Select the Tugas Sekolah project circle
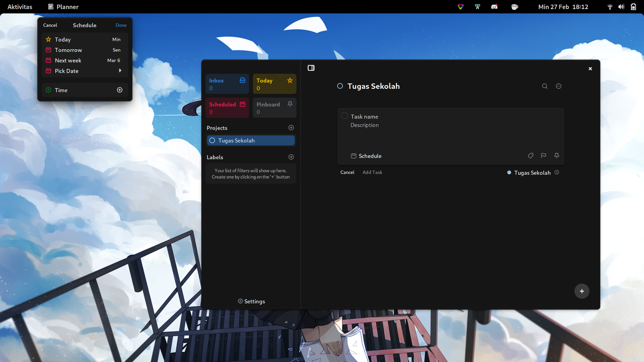The width and height of the screenshot is (644, 362). (x=212, y=140)
